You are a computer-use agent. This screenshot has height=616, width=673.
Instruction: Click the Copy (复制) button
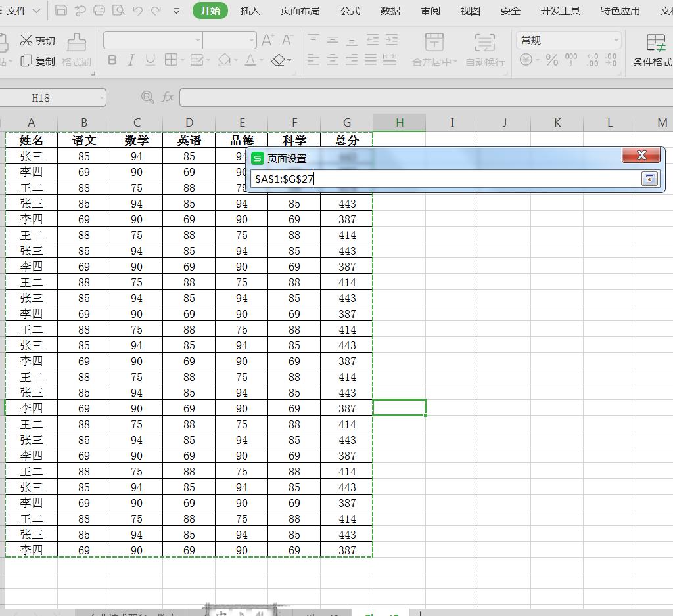tap(37, 61)
